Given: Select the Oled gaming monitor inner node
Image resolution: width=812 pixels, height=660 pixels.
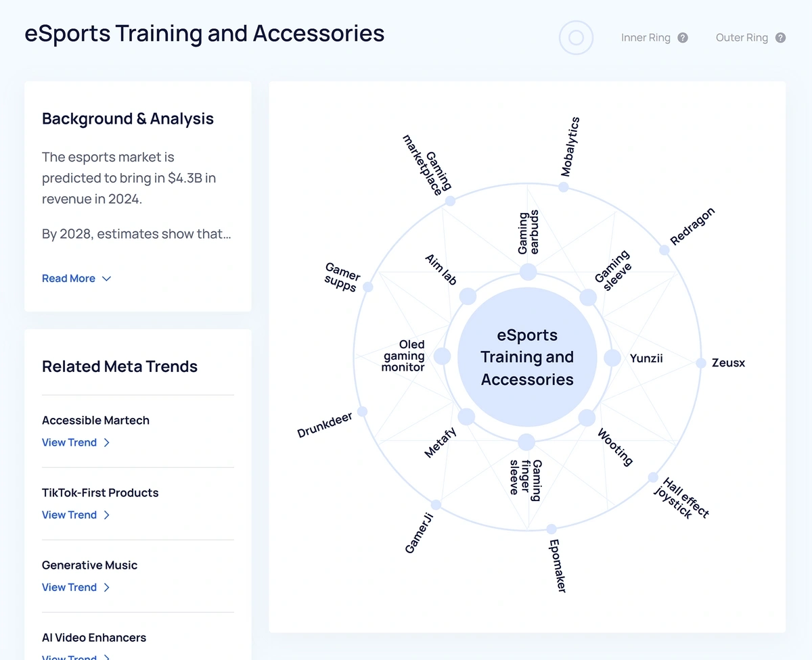Looking at the screenshot, I should [x=442, y=356].
